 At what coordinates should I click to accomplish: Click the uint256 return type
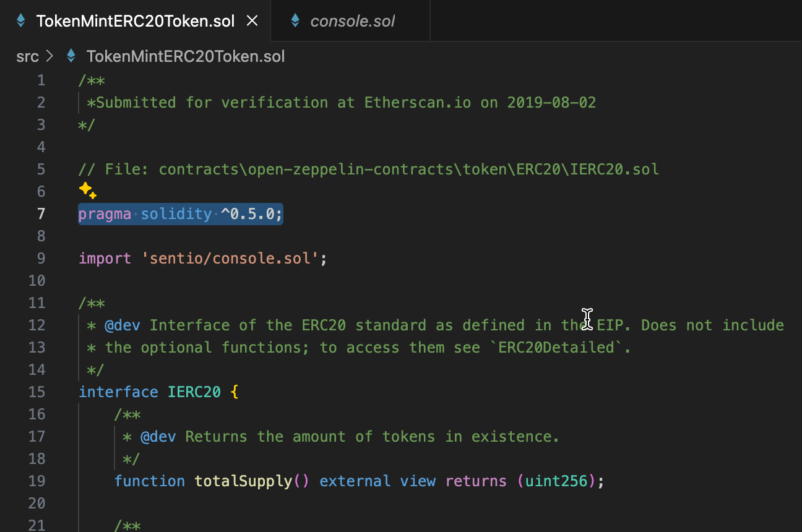click(x=556, y=481)
